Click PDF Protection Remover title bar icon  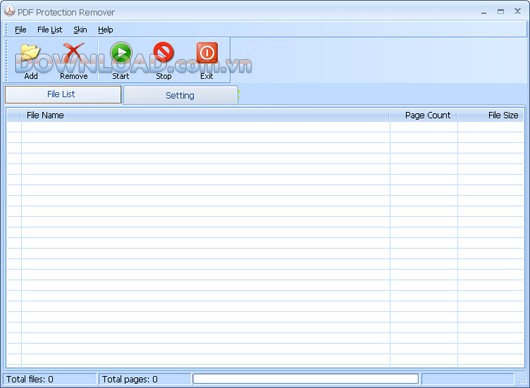coord(9,12)
